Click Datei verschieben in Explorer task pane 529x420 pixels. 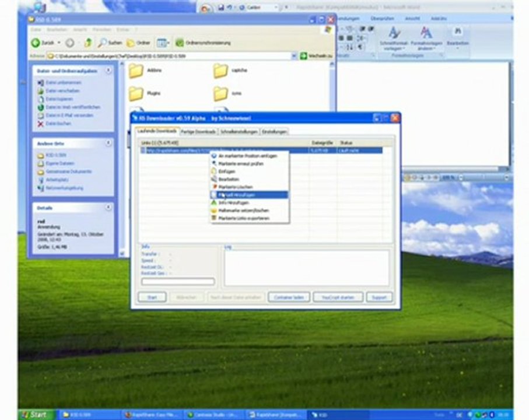63,91
